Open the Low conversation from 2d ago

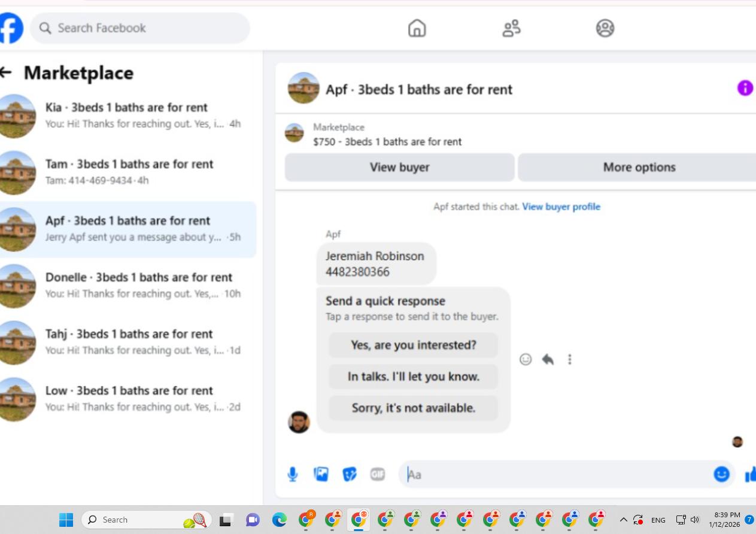[x=128, y=399]
